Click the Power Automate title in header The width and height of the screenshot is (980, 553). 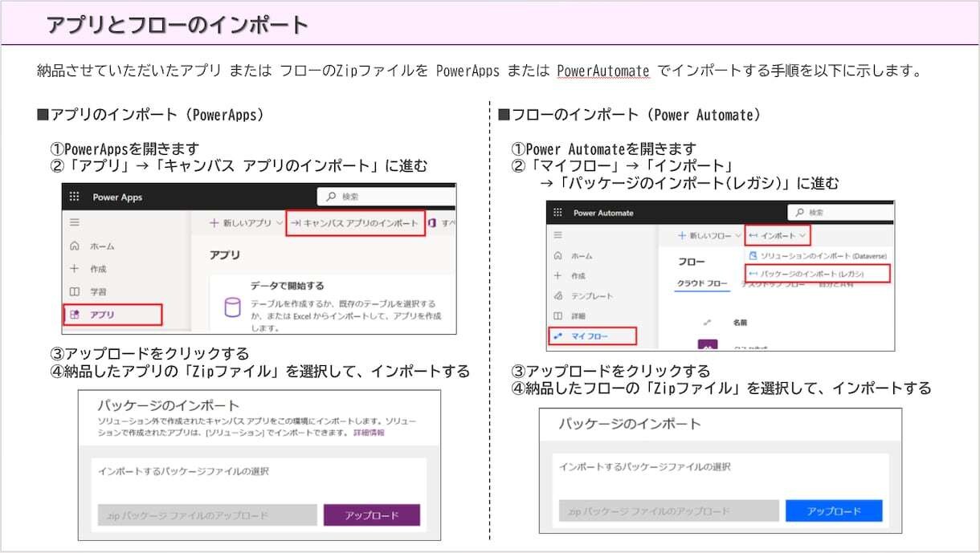(603, 213)
